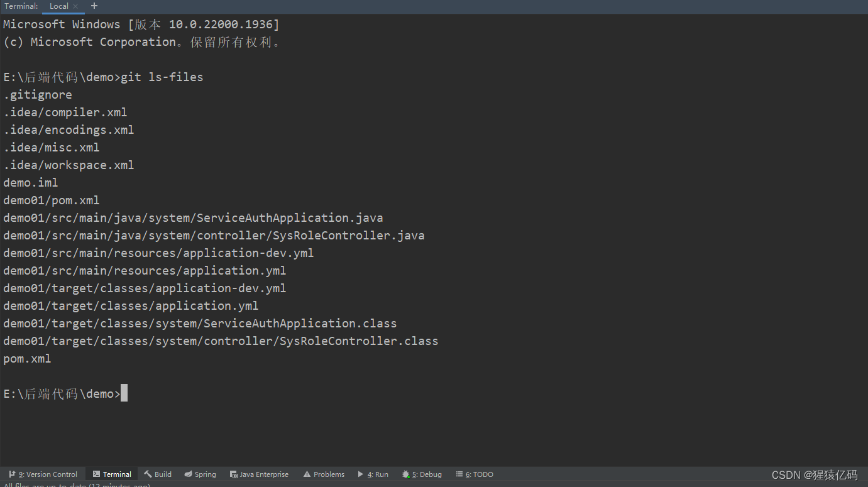
Task: Click the terminal prompt cursor
Action: click(x=124, y=393)
